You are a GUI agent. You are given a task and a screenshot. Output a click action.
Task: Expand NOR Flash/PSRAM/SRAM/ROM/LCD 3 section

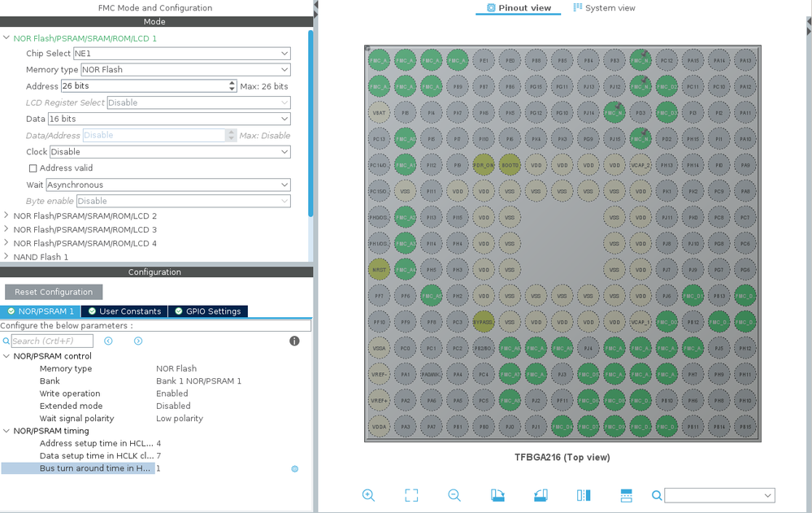(x=7, y=228)
